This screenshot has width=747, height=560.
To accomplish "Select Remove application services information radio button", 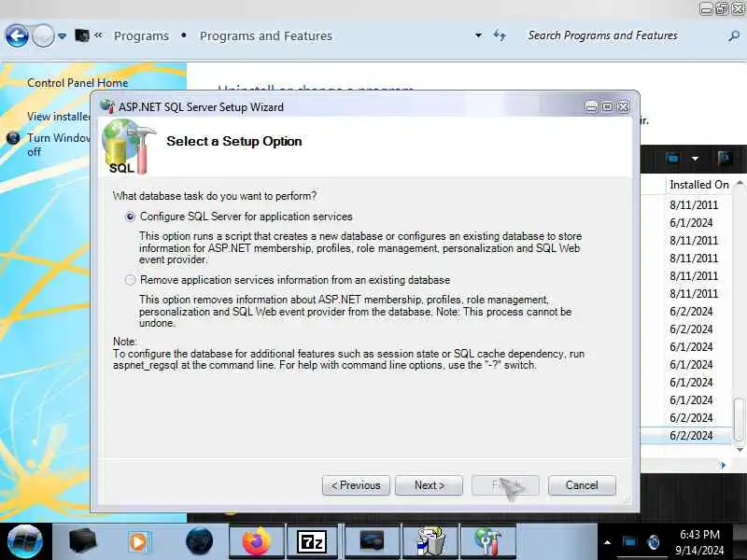I will pos(130,280).
